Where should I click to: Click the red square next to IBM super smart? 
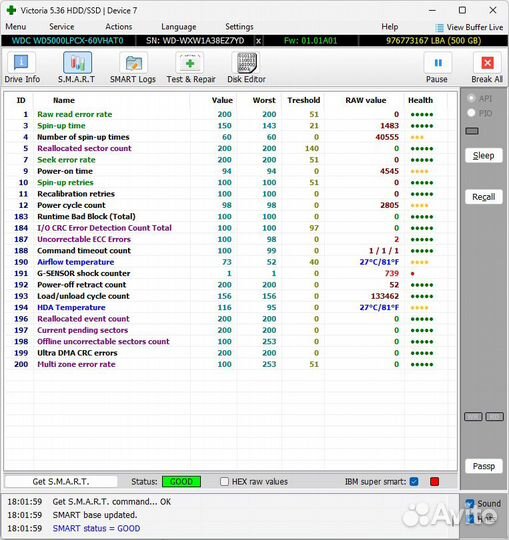pyautogui.click(x=435, y=481)
